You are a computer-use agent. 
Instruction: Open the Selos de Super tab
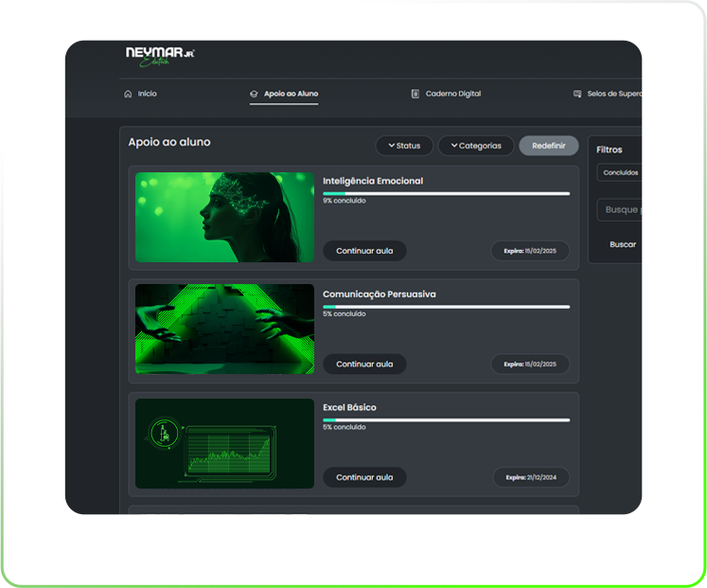point(607,94)
